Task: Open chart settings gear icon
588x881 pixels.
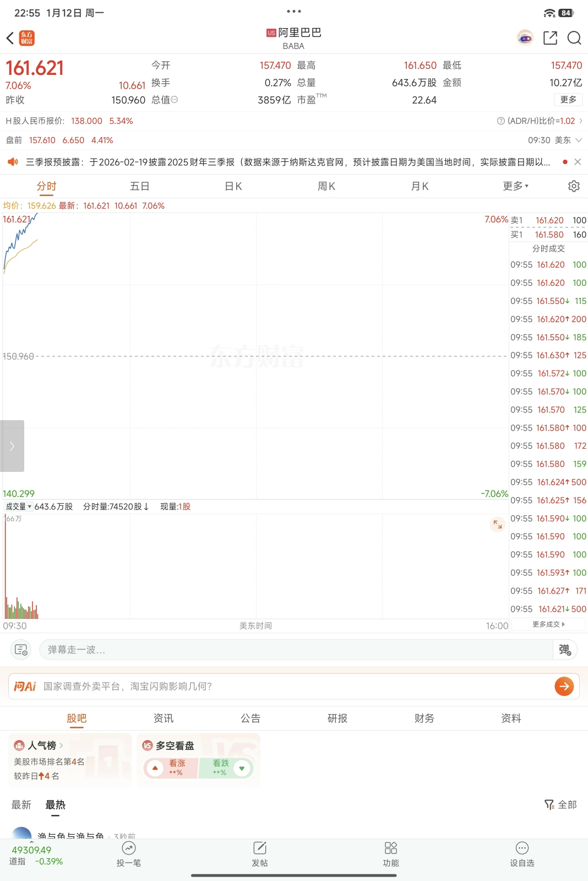Action: (x=574, y=186)
